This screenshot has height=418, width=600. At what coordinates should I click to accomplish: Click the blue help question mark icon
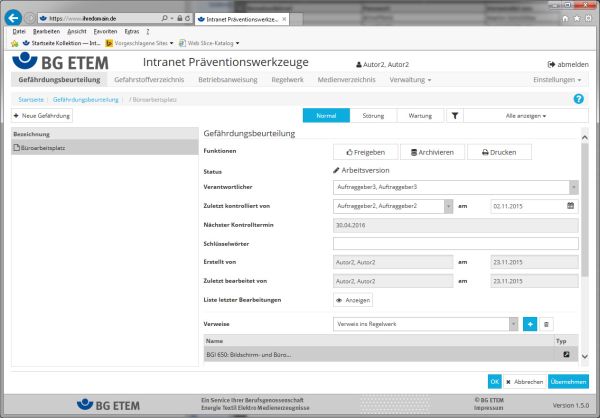point(578,99)
